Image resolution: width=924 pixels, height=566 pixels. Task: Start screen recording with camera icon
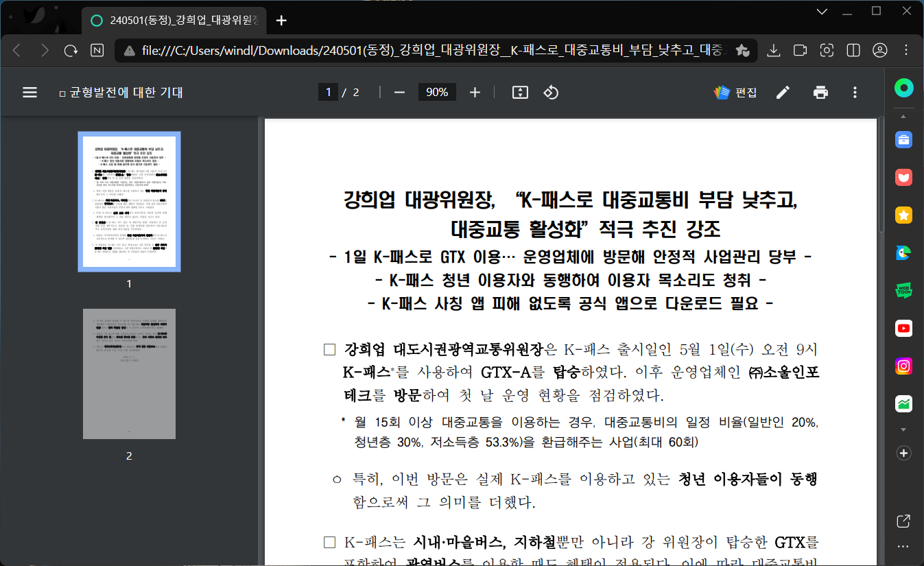tap(800, 50)
